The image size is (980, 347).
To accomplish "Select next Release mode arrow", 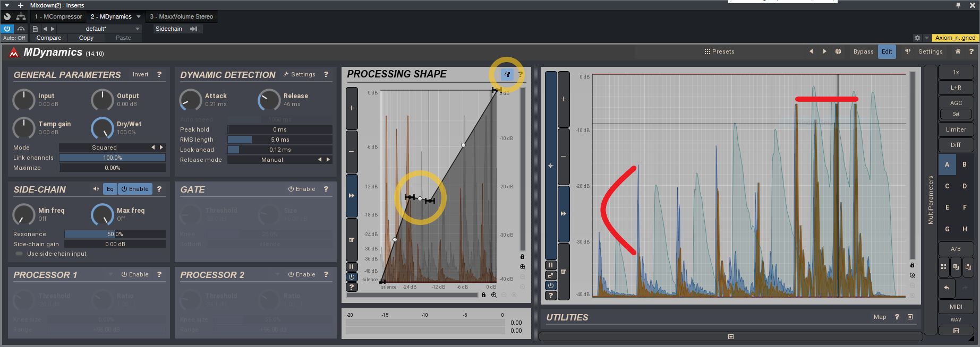I will [328, 160].
